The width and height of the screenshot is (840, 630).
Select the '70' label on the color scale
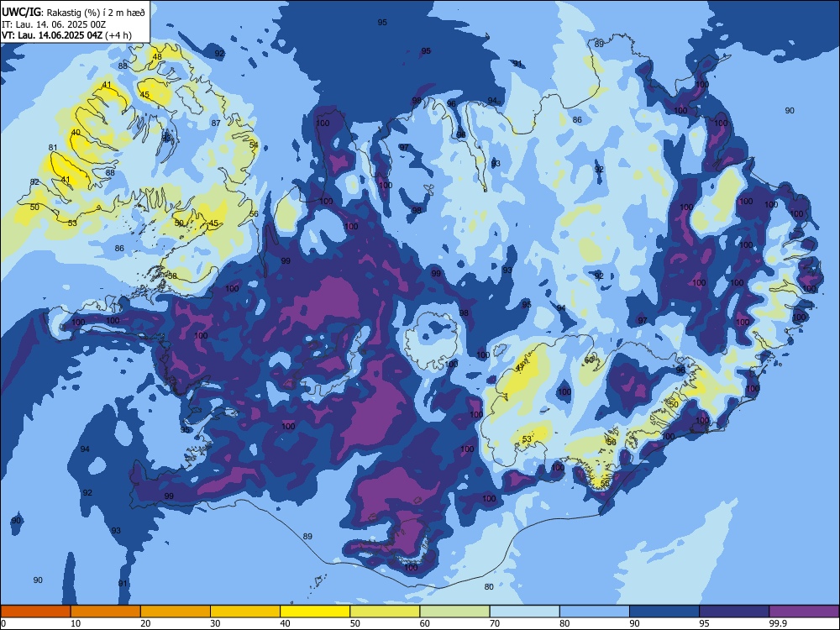pyautogui.click(x=495, y=623)
